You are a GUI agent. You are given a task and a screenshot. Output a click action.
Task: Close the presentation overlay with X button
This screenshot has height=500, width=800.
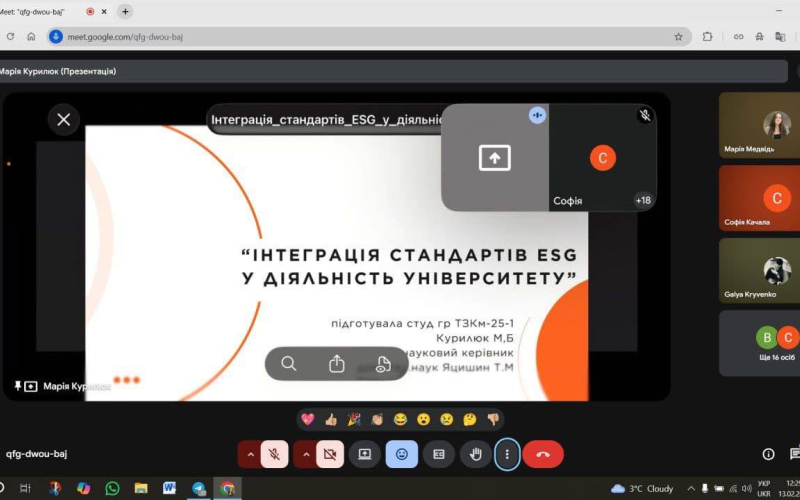64,119
